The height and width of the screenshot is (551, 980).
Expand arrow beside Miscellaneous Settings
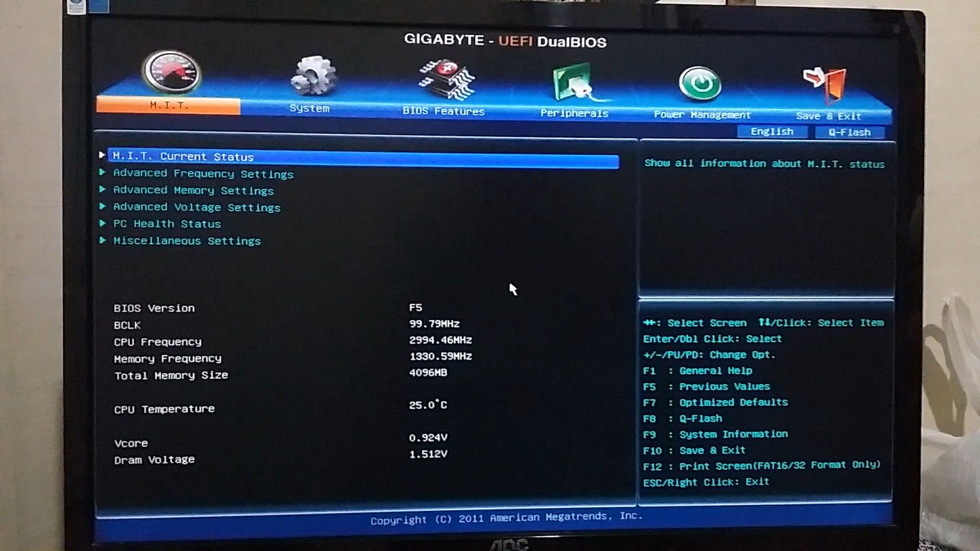pyautogui.click(x=103, y=240)
